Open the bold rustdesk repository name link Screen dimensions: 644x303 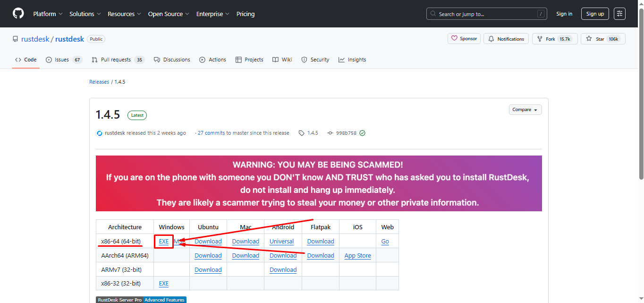pyautogui.click(x=69, y=39)
